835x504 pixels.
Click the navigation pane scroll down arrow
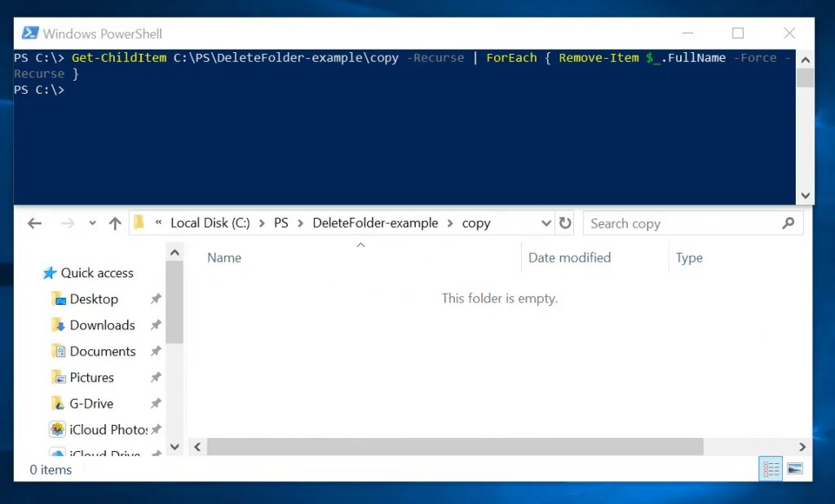pyautogui.click(x=175, y=446)
